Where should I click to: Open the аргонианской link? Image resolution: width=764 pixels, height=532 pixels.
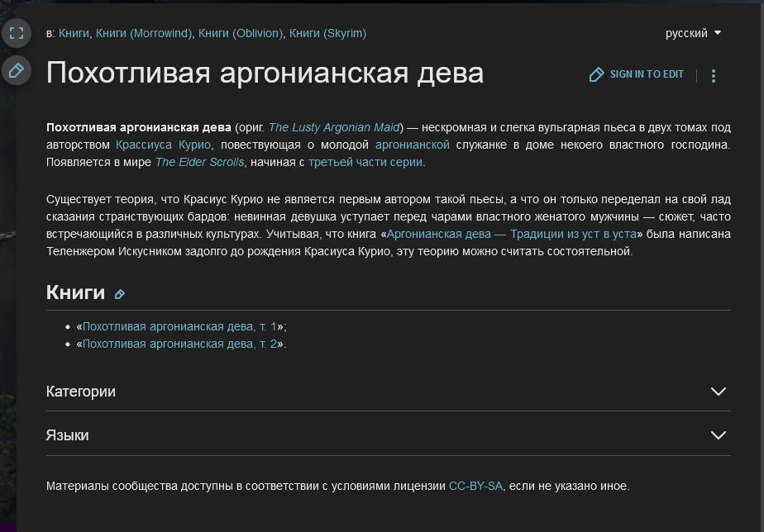413,145
